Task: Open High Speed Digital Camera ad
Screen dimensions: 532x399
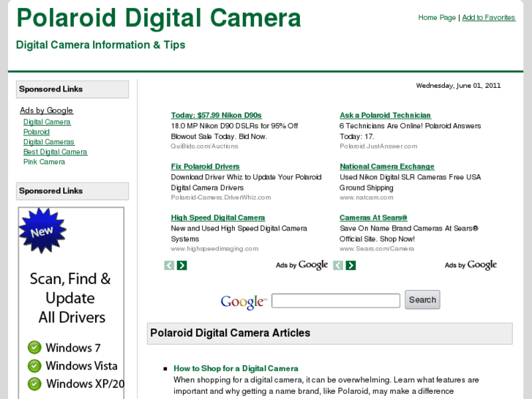Action: 218,217
